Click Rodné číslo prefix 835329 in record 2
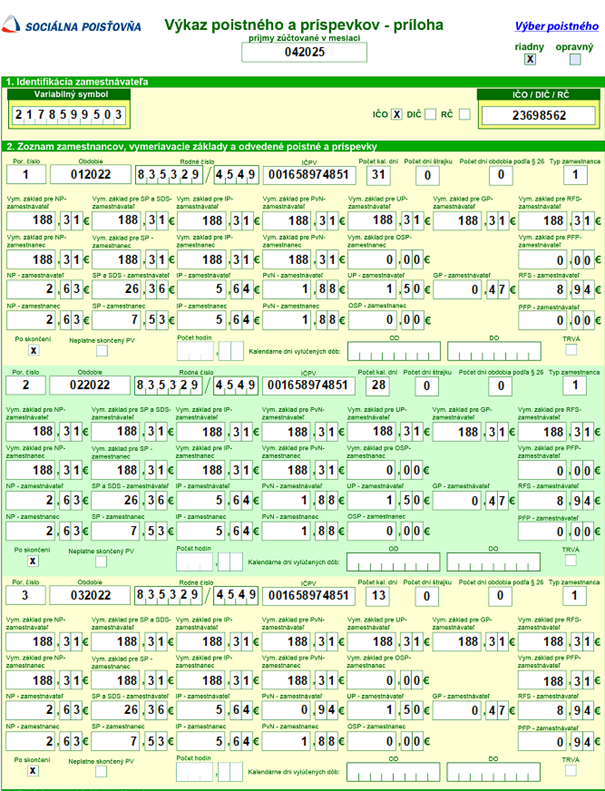The image size is (605, 791). pos(168,385)
